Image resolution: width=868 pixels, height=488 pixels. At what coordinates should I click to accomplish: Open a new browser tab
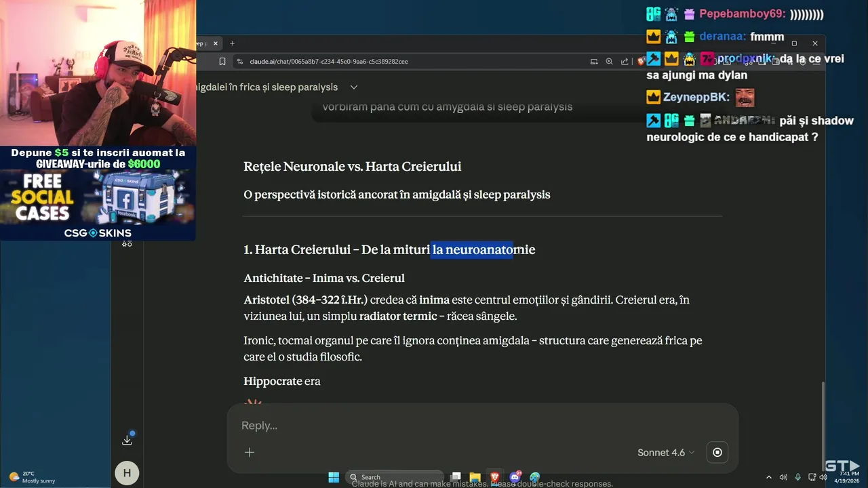[x=232, y=43]
